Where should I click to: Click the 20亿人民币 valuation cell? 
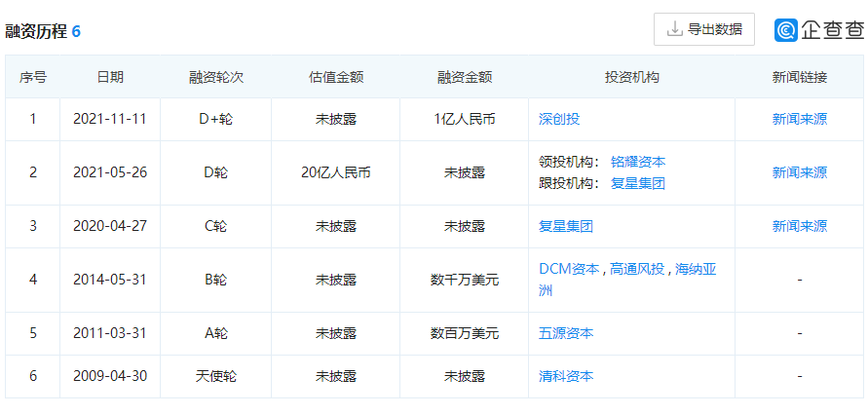pos(335,172)
